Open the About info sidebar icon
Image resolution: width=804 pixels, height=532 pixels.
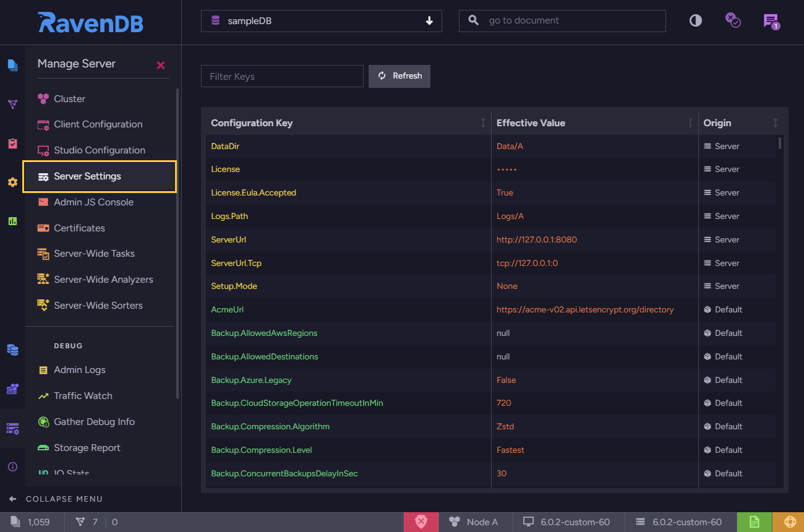coord(12,467)
